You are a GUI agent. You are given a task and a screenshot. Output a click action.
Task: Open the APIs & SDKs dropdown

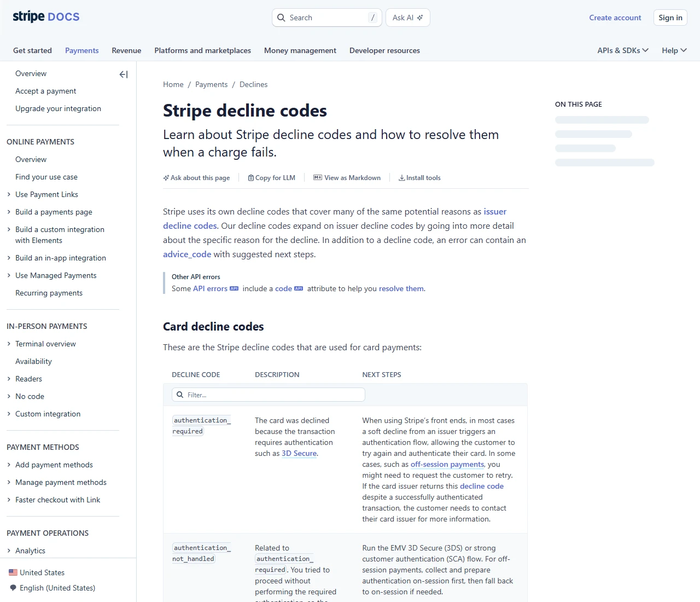click(x=623, y=50)
